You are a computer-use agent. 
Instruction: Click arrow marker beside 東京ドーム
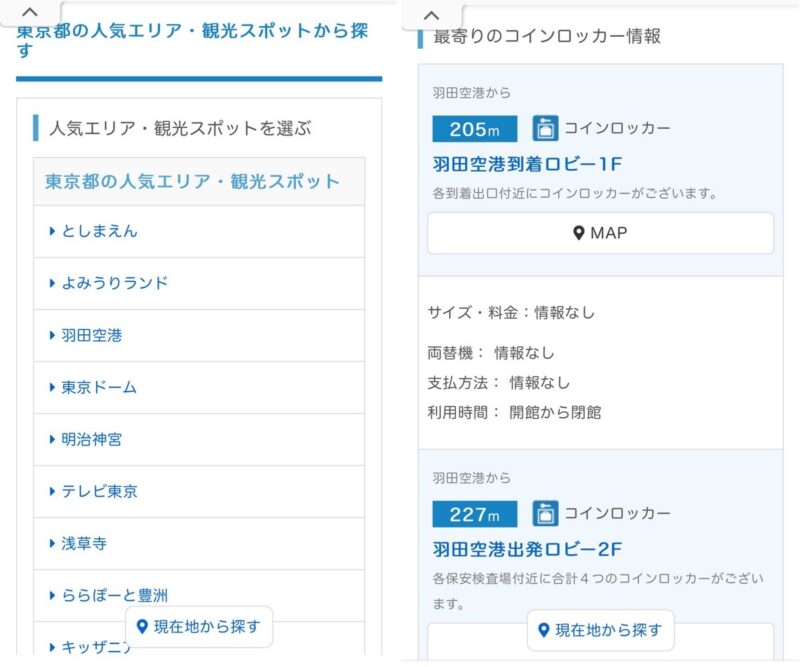pos(52,387)
